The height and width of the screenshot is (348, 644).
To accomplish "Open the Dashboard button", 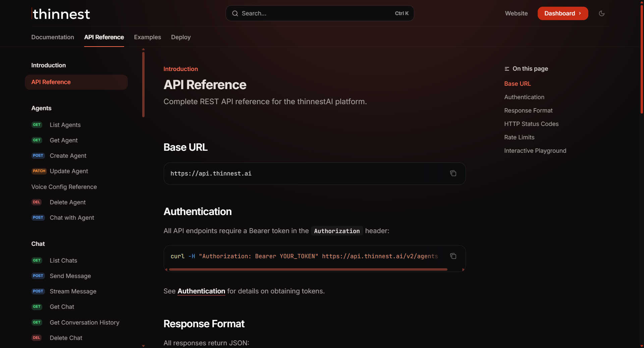I will tap(562, 13).
